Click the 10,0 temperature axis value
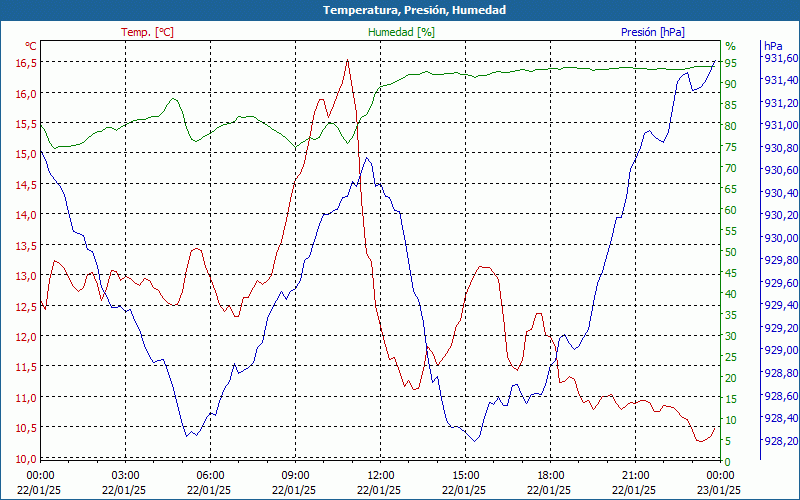 25,458
